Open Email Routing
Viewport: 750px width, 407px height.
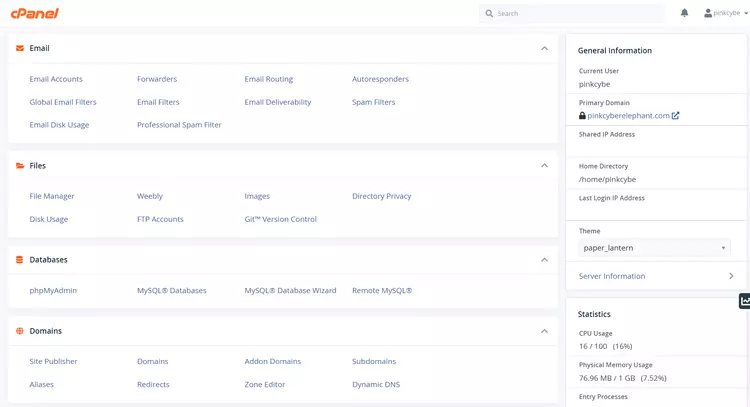[268, 79]
